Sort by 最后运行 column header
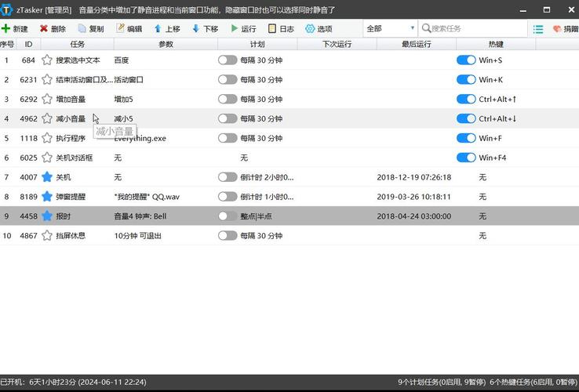 point(416,44)
